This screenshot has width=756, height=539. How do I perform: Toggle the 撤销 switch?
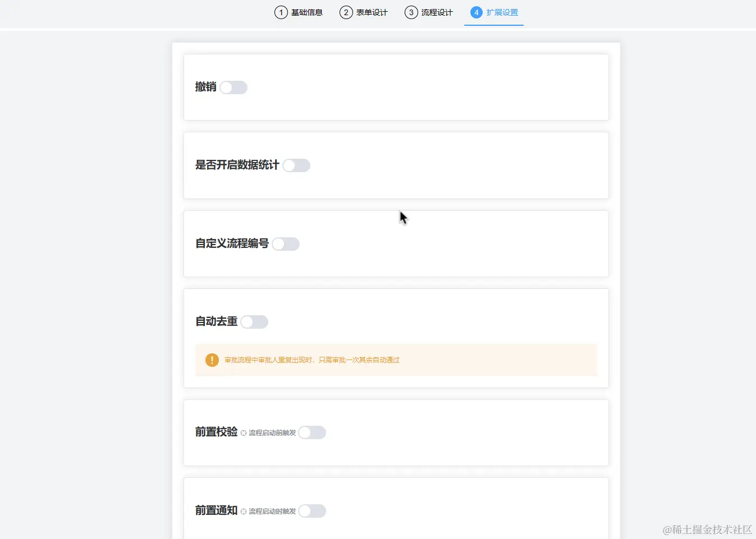(x=233, y=87)
